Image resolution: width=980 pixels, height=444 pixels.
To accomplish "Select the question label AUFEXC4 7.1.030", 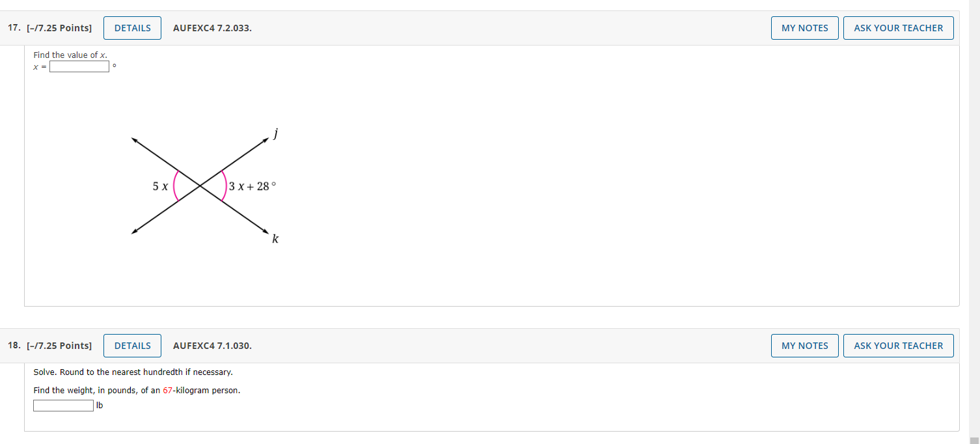I will (212, 345).
